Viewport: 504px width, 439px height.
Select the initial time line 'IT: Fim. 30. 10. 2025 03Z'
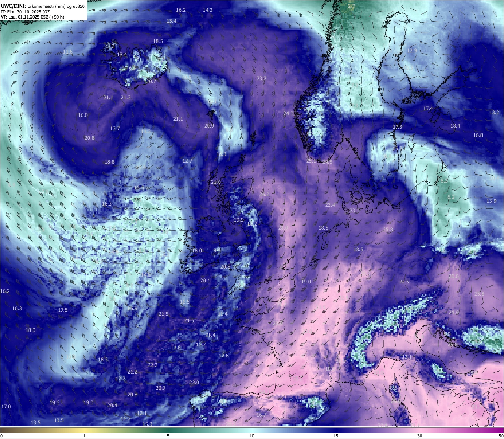(25, 12)
